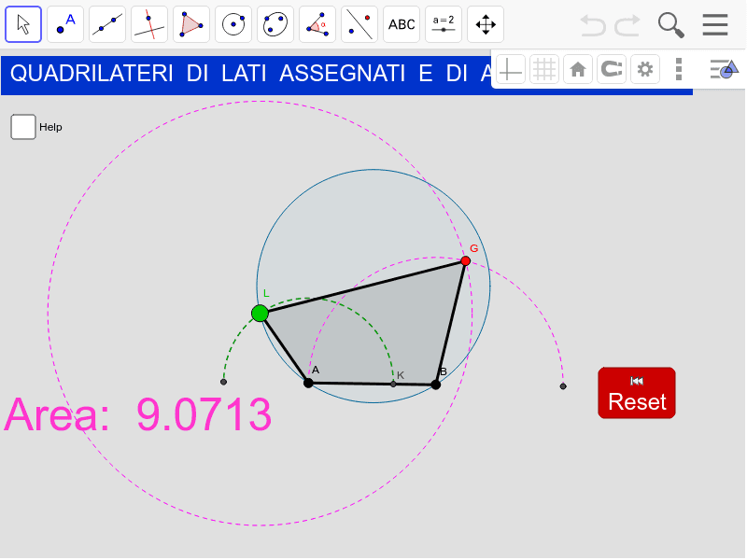The image size is (747, 560).
Task: Toggle the axes display
Action: click(x=511, y=69)
